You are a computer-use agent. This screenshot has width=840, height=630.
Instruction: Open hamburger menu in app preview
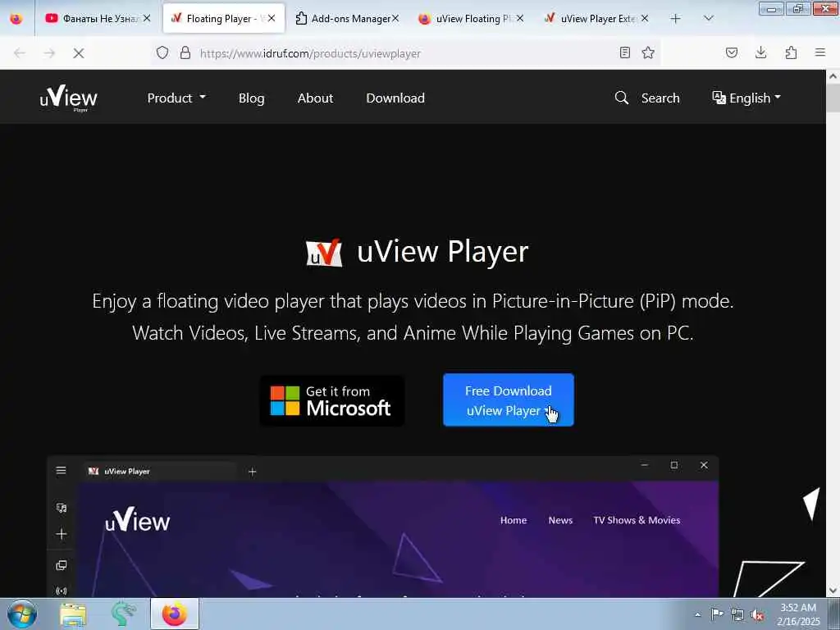point(61,470)
